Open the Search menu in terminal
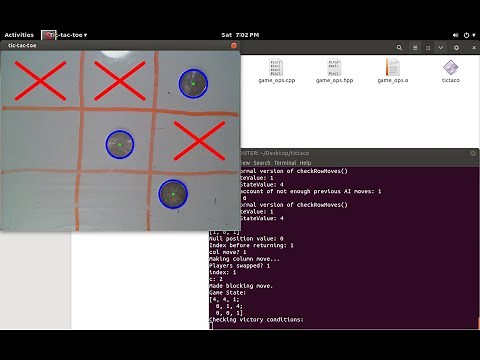 point(262,163)
